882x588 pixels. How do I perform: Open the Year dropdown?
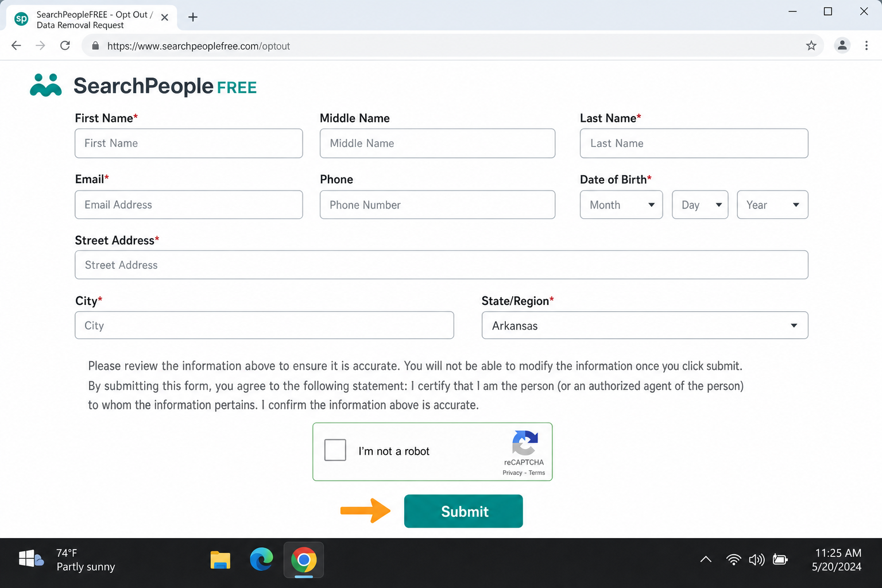coord(772,205)
